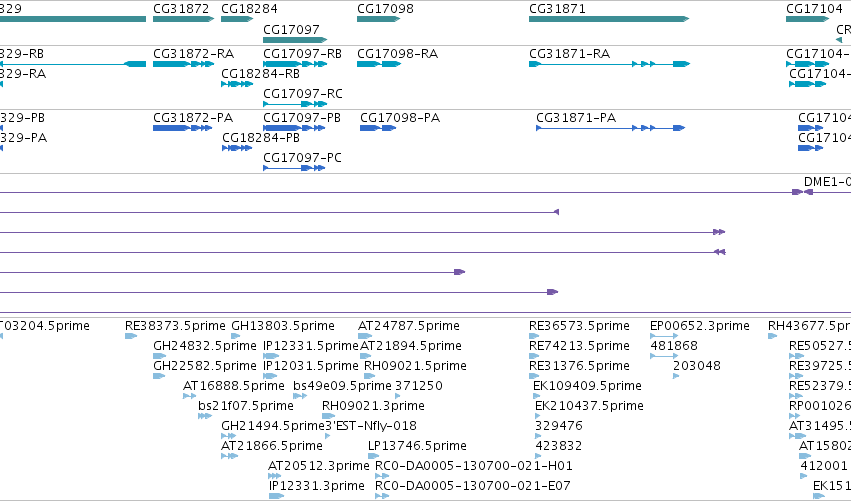Screen dimensions: 851x501
Task: Select protein CG31871-PA
Action: pyautogui.click(x=611, y=128)
